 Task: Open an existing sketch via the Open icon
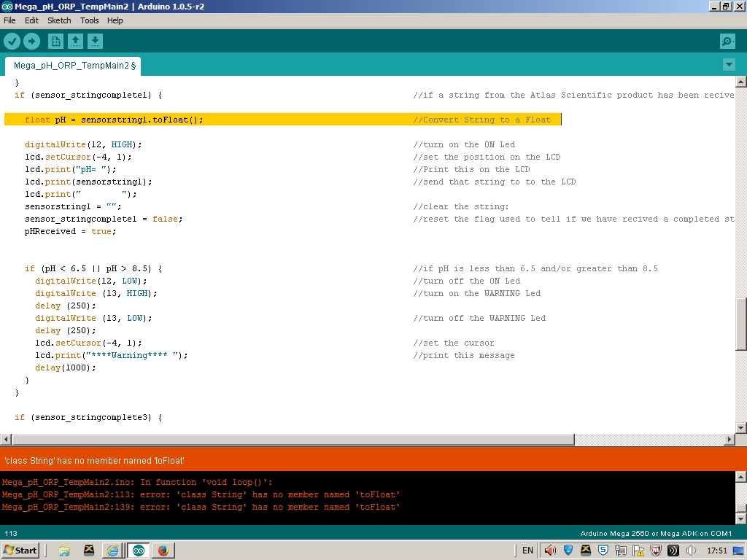pyautogui.click(x=75, y=42)
